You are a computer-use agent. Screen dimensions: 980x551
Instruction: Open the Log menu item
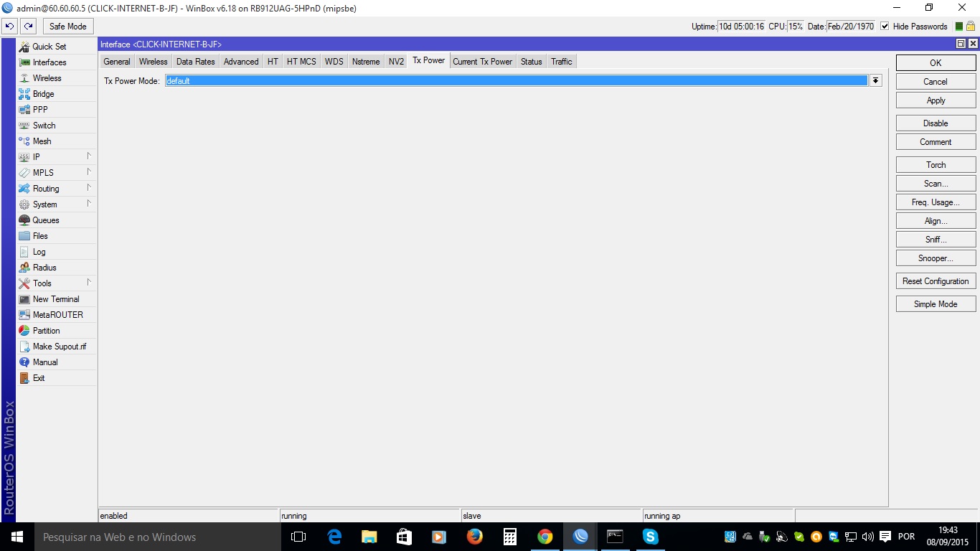(57, 252)
